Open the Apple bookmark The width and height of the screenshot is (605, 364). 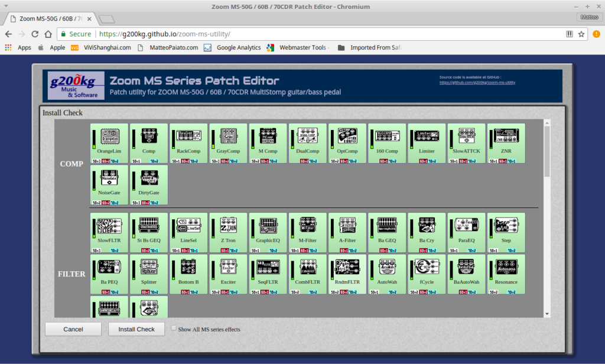pos(52,47)
